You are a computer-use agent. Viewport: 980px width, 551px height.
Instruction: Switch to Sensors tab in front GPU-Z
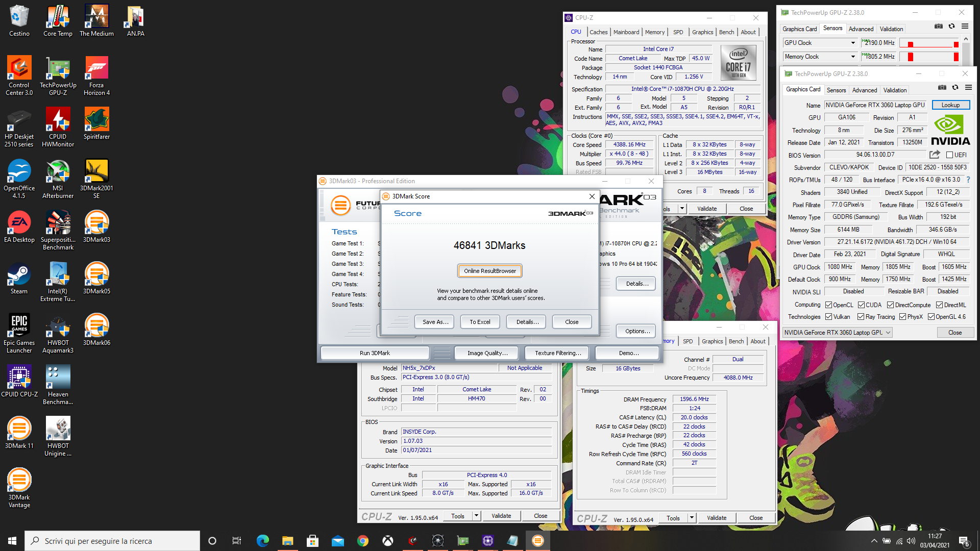(x=836, y=90)
